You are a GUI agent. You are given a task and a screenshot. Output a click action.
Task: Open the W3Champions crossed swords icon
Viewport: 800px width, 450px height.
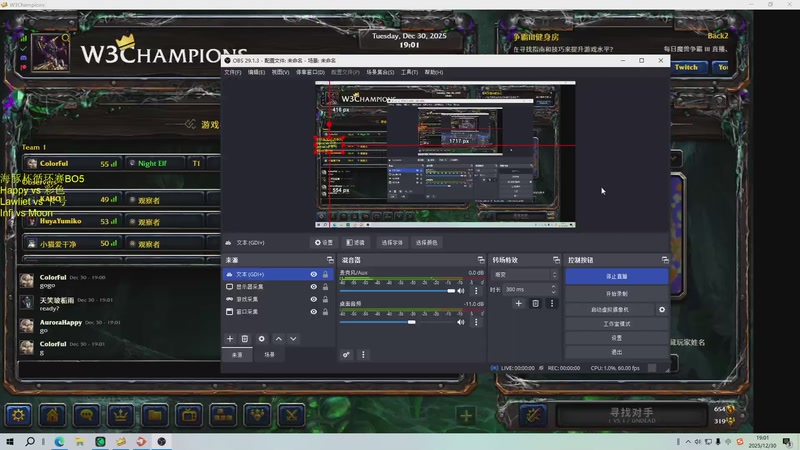(292, 415)
